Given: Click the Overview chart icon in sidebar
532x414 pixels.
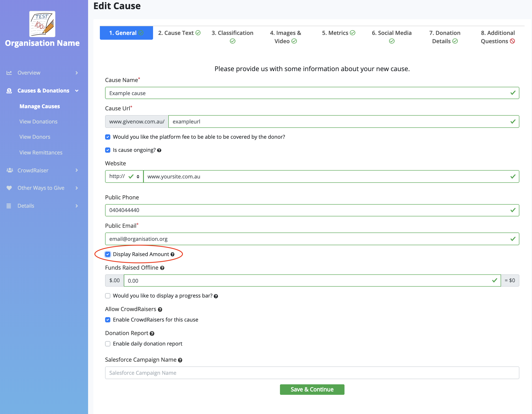Looking at the screenshot, I should (9, 73).
